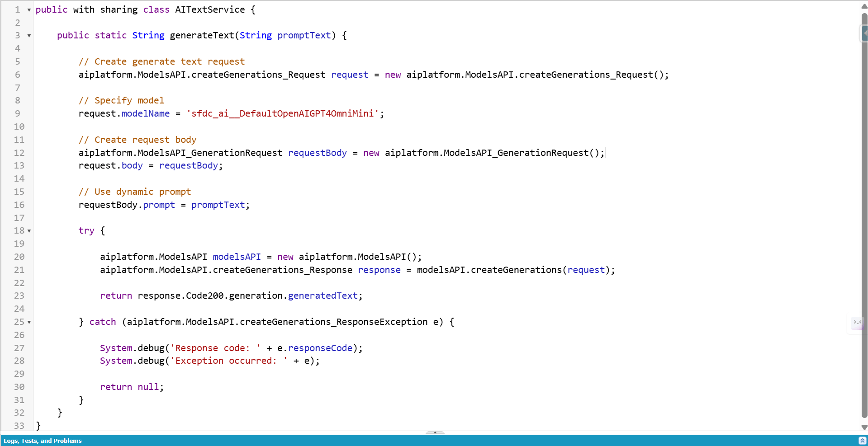
Task: Collapse the AITextService class fold arrow
Action: [x=29, y=10]
